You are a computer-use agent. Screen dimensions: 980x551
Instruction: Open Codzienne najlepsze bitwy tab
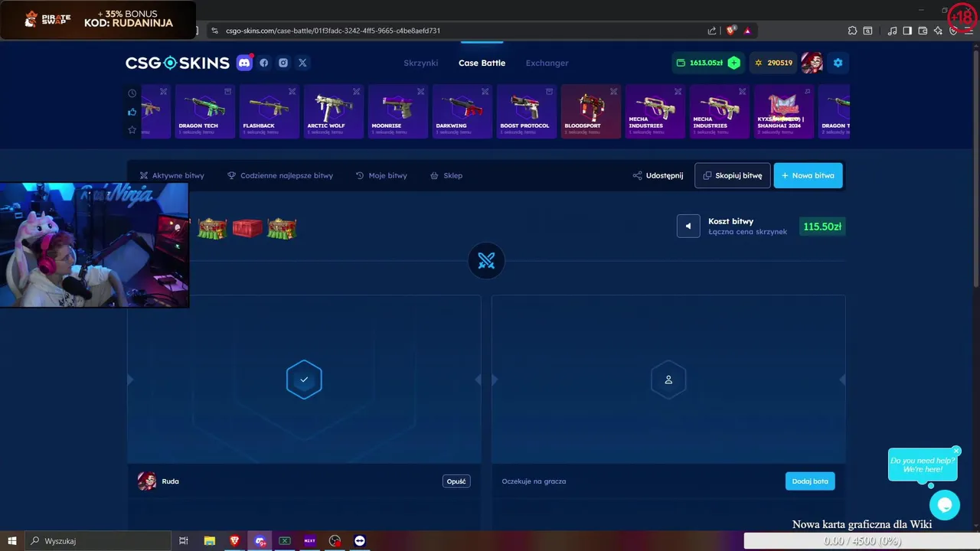pos(280,175)
